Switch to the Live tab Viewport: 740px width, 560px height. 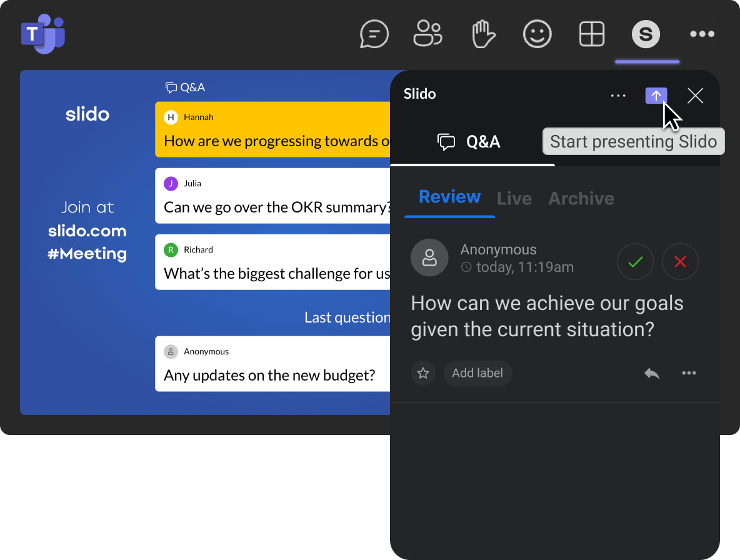tap(514, 199)
